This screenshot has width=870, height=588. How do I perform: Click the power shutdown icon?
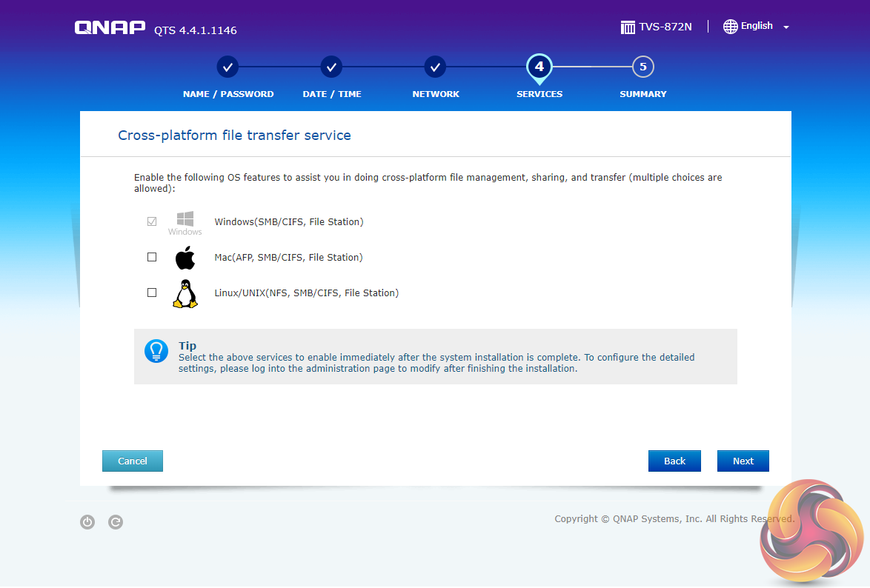tap(87, 522)
